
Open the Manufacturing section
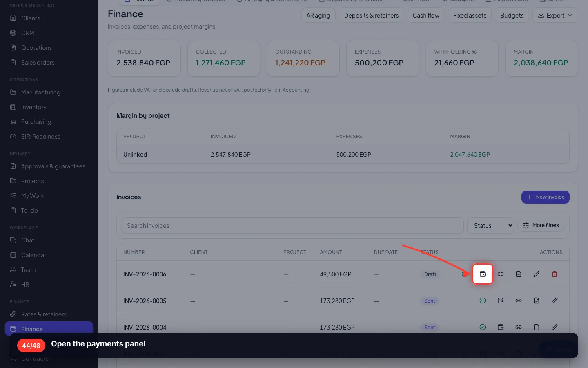49,92
